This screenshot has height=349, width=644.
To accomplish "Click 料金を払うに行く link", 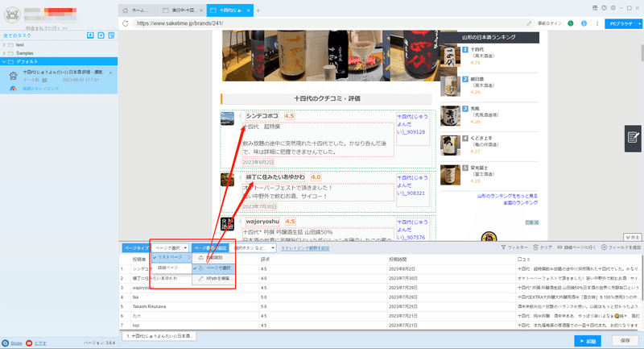I will (x=47, y=28).
